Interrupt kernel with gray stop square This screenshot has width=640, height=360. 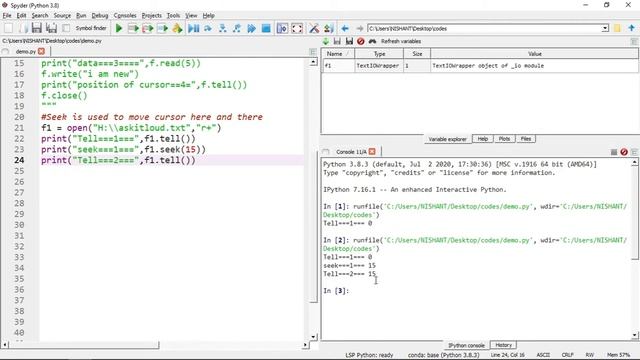click(613, 152)
